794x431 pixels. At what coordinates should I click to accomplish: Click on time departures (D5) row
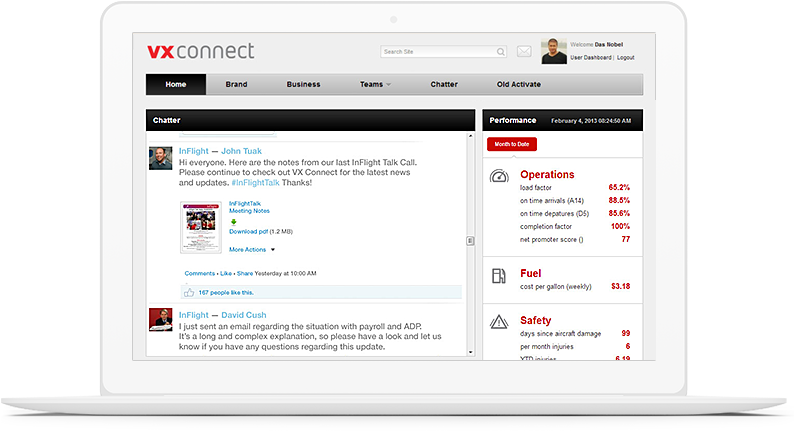coord(575,214)
